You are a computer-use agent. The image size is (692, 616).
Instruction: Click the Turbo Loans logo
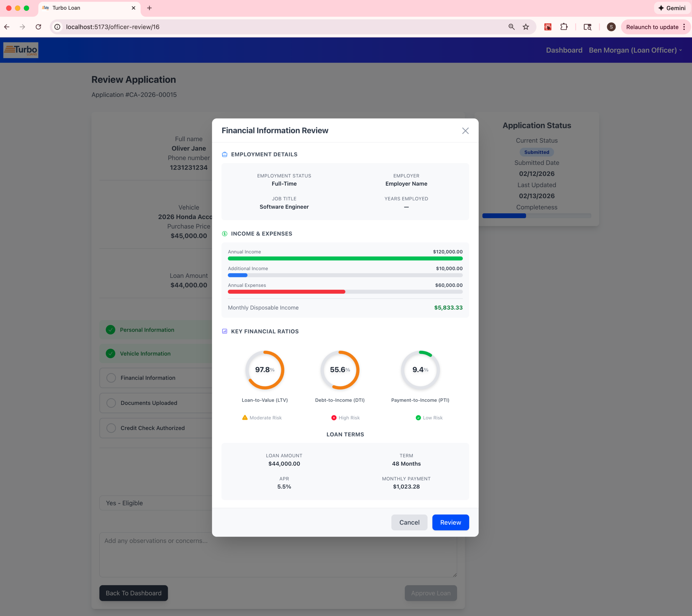[x=21, y=50]
